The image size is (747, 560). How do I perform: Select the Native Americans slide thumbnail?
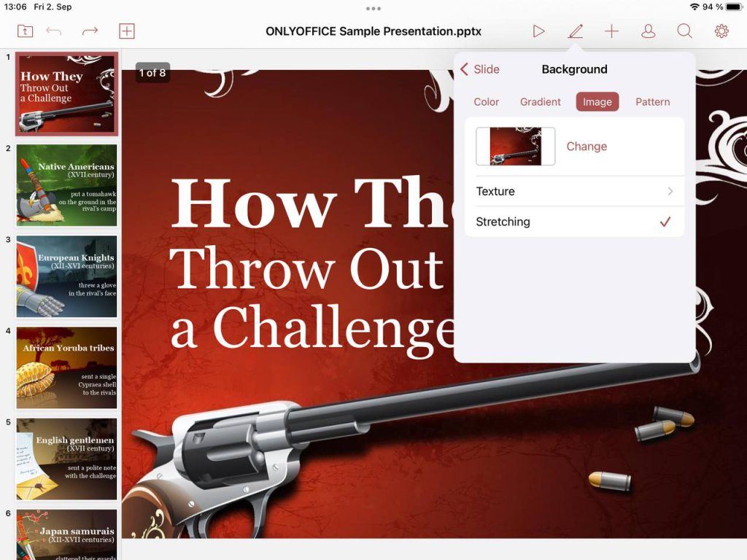click(x=66, y=185)
